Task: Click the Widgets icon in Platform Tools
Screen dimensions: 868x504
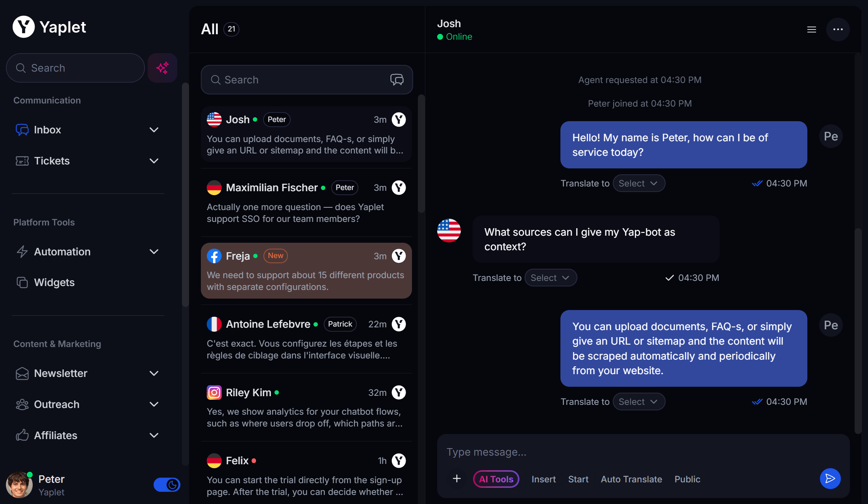Action: [x=22, y=282]
